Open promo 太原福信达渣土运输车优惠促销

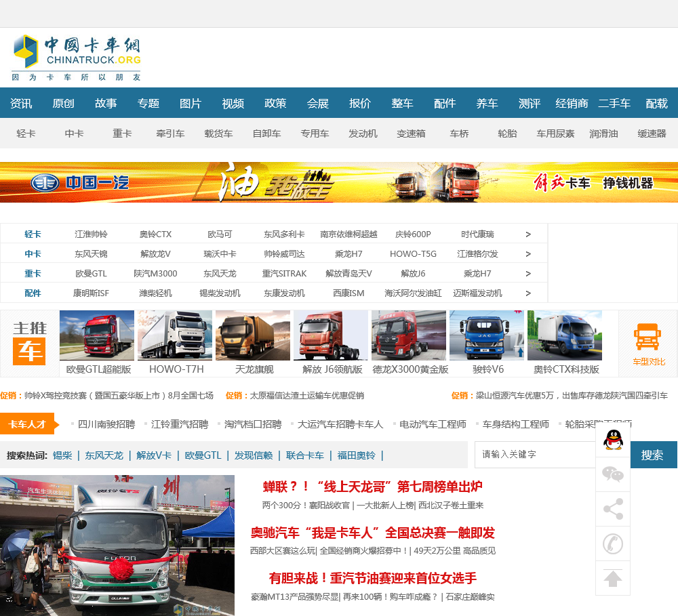coord(307,396)
